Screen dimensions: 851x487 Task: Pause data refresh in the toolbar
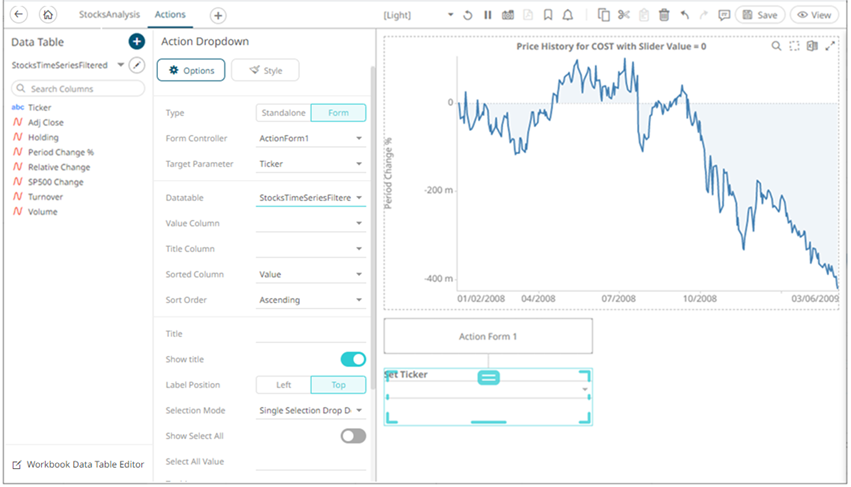pyautogui.click(x=487, y=15)
